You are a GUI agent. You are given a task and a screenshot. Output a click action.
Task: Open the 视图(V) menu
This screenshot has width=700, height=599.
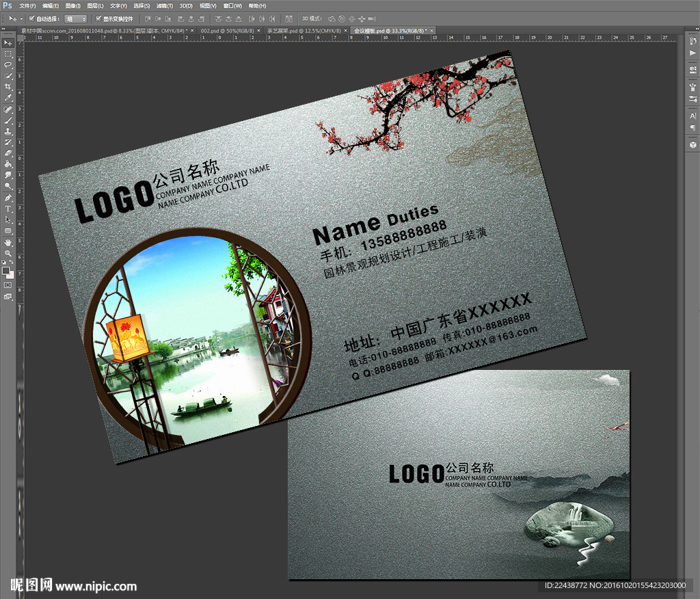click(208, 5)
